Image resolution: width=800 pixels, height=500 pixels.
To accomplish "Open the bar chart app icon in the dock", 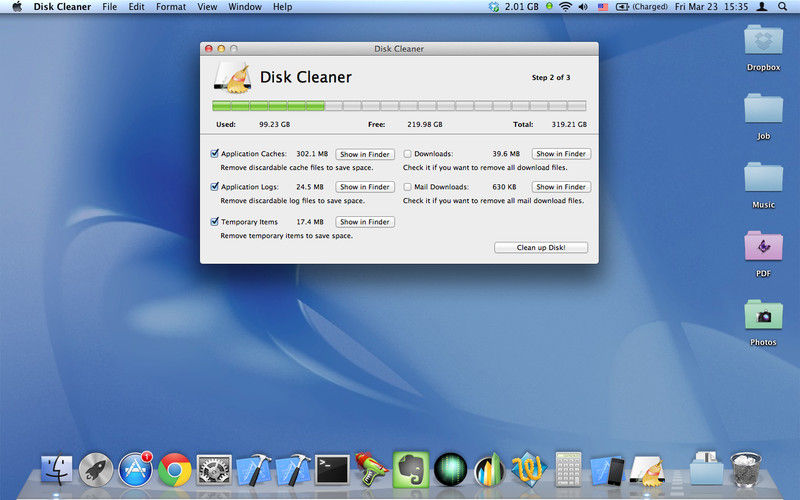I will tap(489, 469).
